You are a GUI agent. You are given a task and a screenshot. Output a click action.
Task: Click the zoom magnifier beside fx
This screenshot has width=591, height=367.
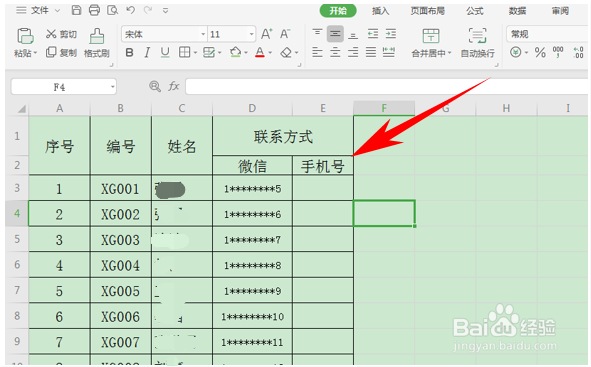[155, 86]
